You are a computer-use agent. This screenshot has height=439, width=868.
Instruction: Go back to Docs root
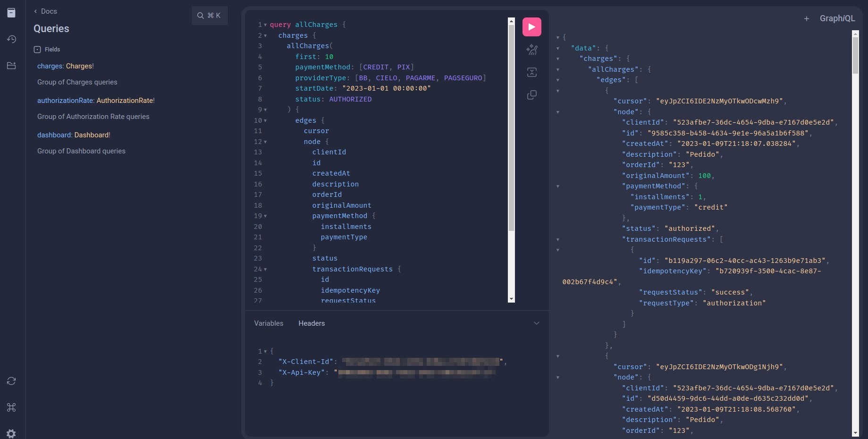[x=45, y=11]
